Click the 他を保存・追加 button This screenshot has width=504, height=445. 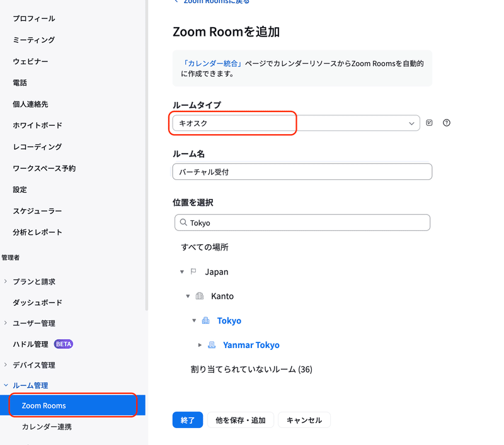point(241,420)
